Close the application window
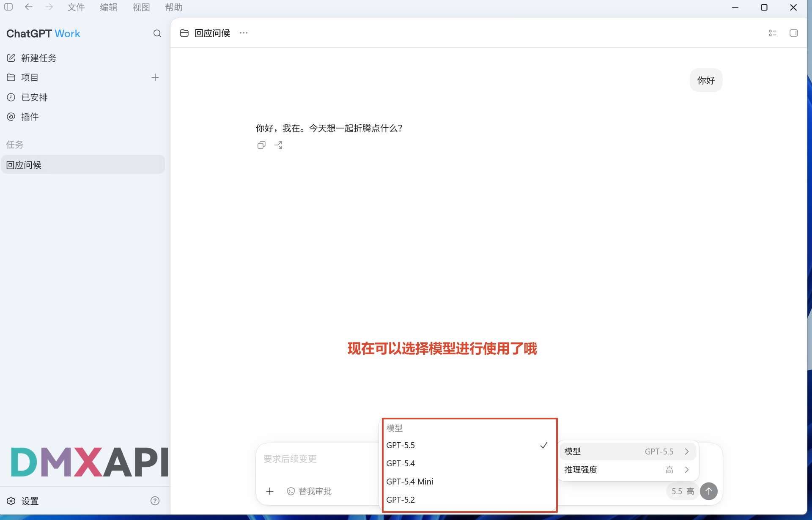Image resolution: width=812 pixels, height=520 pixels. pyautogui.click(x=793, y=7)
